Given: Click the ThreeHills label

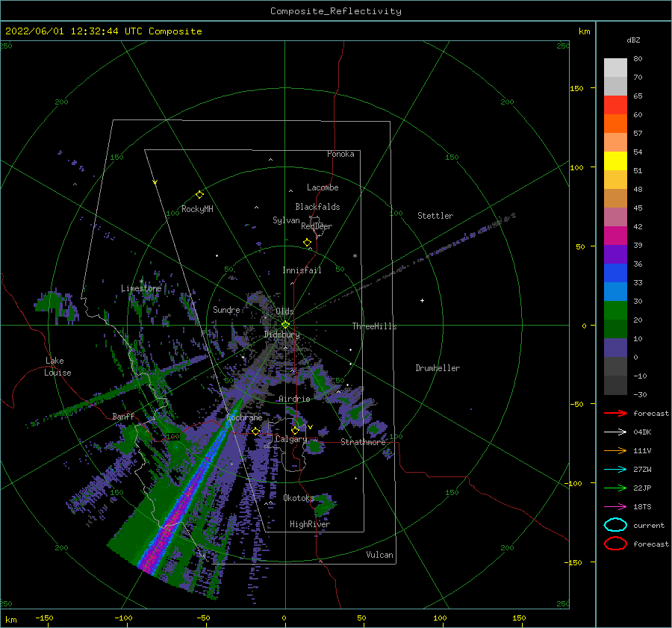Looking at the screenshot, I should click(x=375, y=326).
